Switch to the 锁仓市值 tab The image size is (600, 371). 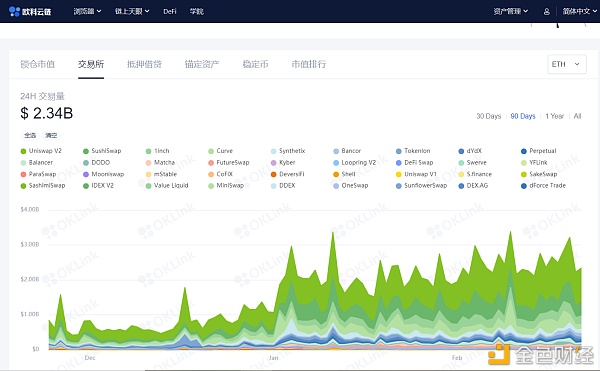tap(38, 64)
